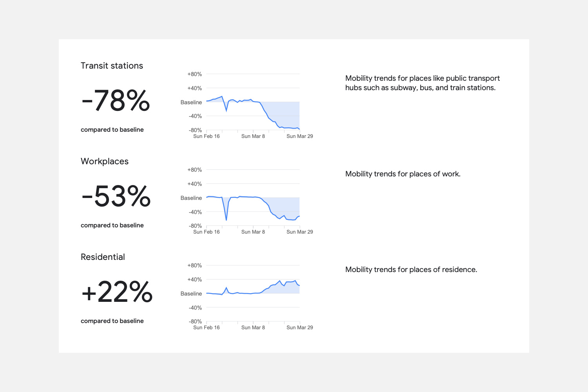Click the Residential heading
The height and width of the screenshot is (392, 588).
[103, 257]
